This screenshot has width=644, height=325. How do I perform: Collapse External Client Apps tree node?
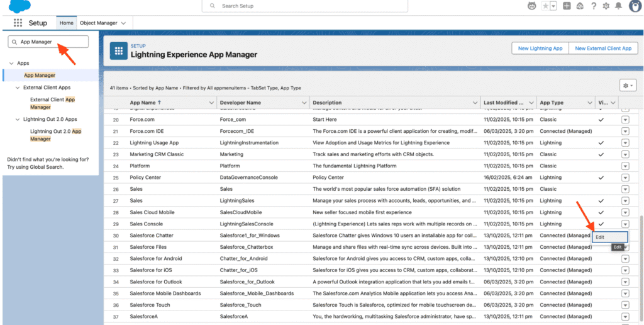18,88
